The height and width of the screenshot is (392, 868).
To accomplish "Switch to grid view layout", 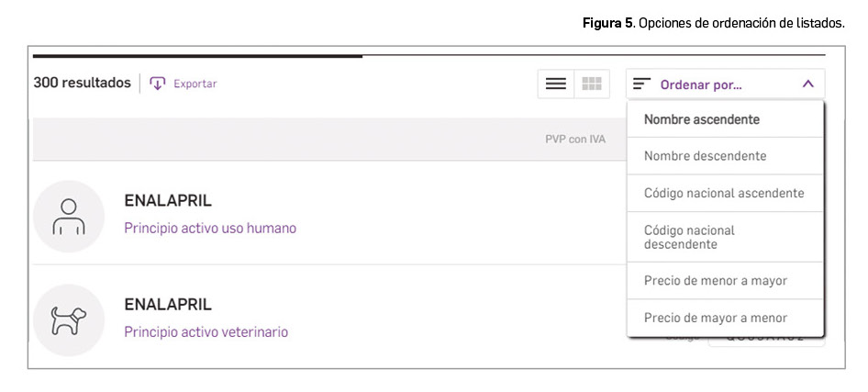I will click(592, 84).
